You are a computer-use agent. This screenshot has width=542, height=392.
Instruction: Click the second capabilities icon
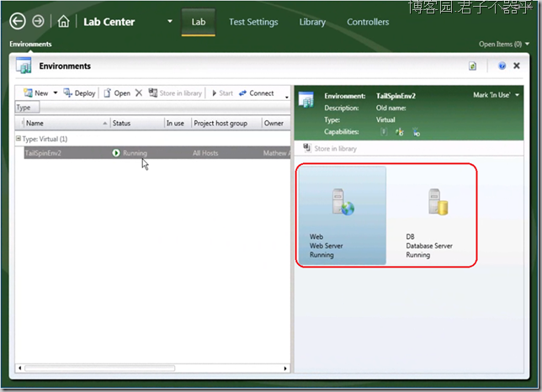click(400, 132)
